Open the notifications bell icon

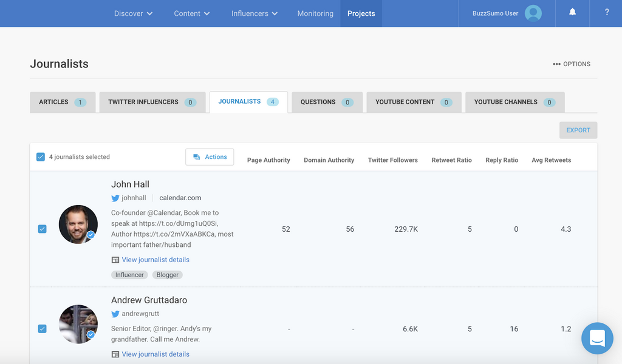[572, 13]
